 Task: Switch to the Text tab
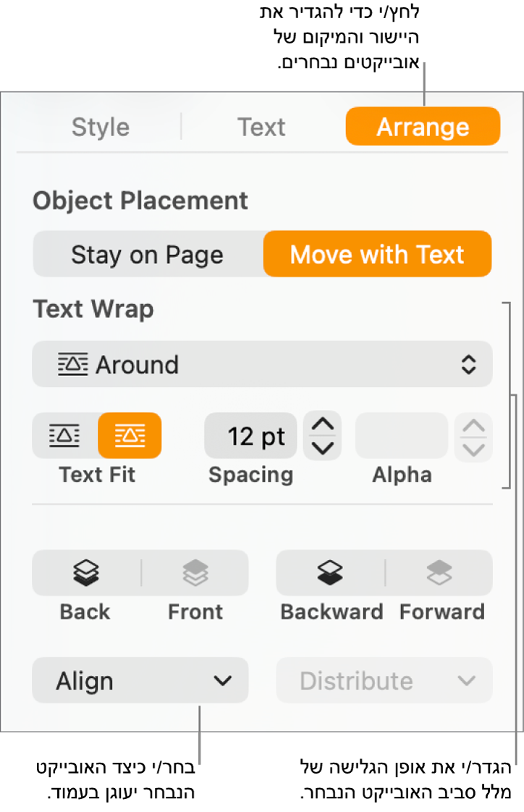pos(261,127)
